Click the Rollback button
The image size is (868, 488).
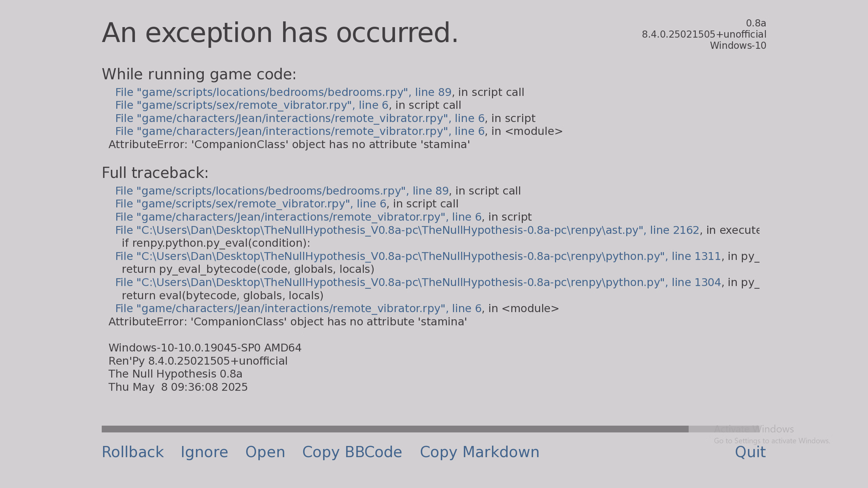click(133, 452)
